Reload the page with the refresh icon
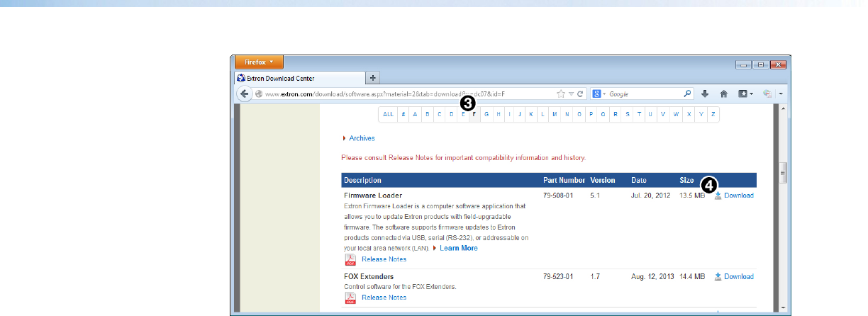Viewport: 868px width, 316px height. [x=579, y=94]
